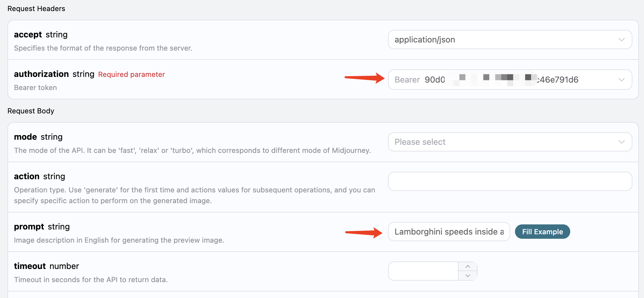Select the bold 'timeout' parameter name
644x298 pixels.
(30, 266)
